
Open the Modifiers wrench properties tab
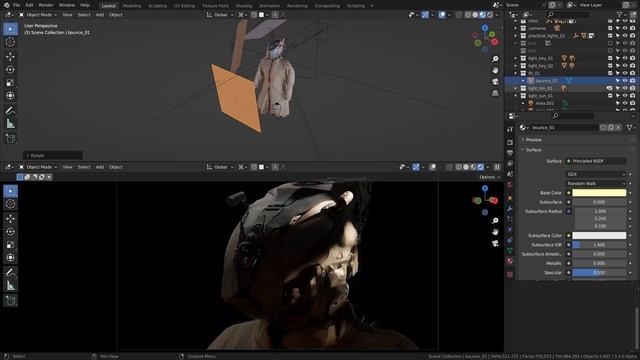pos(510,209)
